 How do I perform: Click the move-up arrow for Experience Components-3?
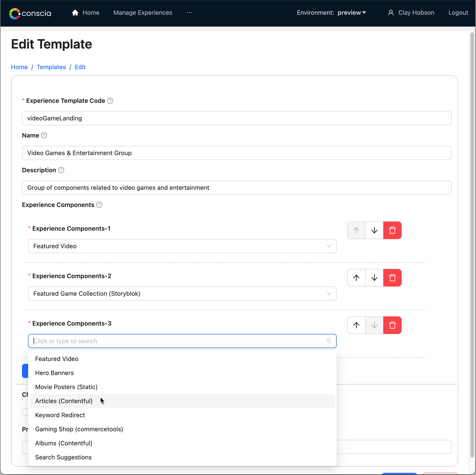coord(356,325)
